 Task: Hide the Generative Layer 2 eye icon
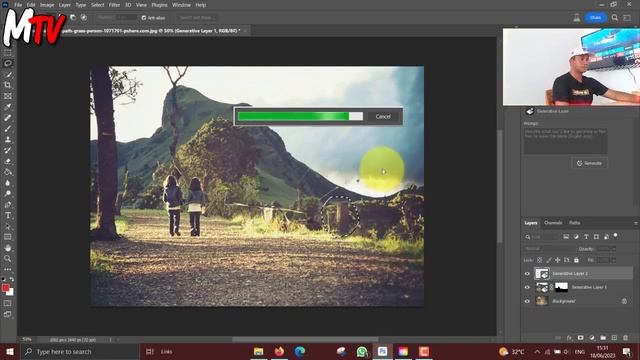tap(527, 273)
